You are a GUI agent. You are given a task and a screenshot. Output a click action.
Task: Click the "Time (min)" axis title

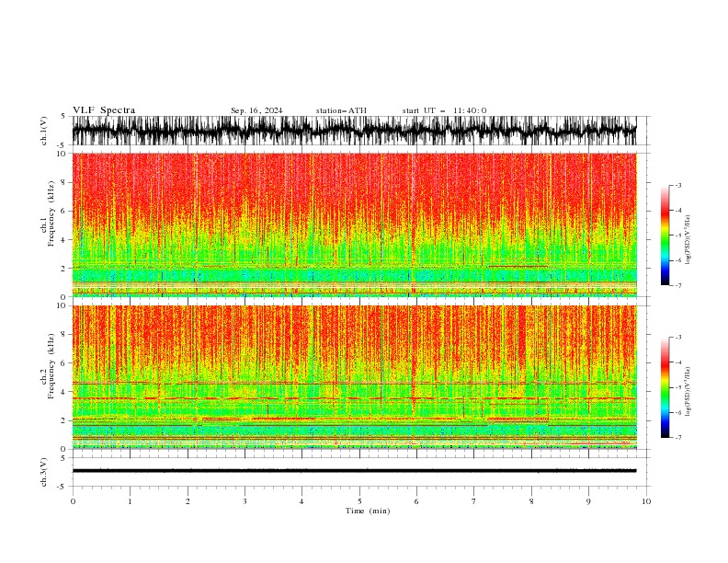(368, 511)
